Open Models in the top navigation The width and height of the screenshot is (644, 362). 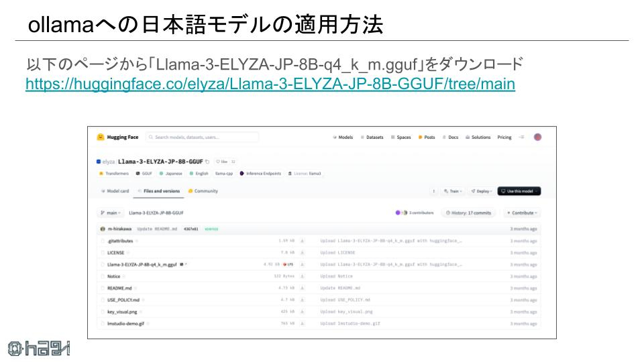(343, 137)
